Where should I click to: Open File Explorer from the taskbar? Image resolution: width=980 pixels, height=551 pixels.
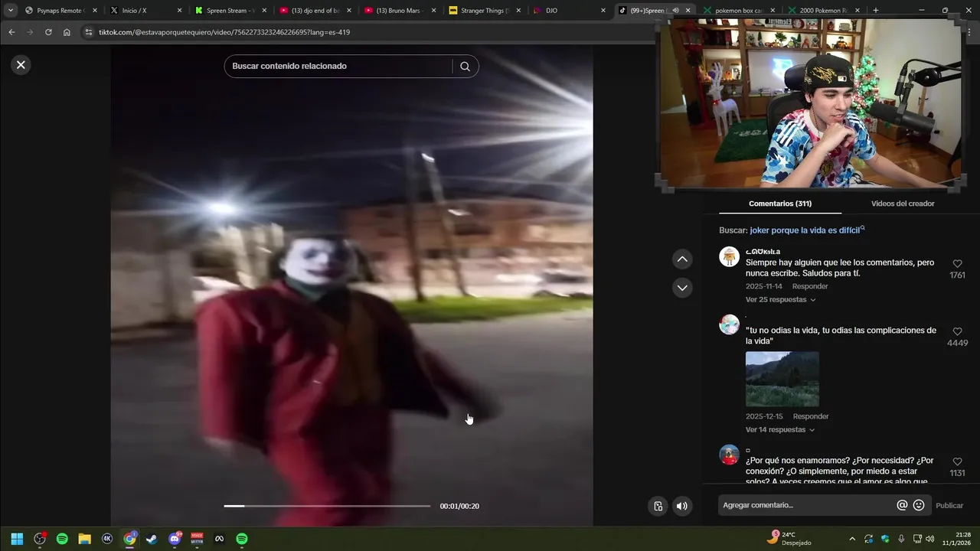coord(85,539)
